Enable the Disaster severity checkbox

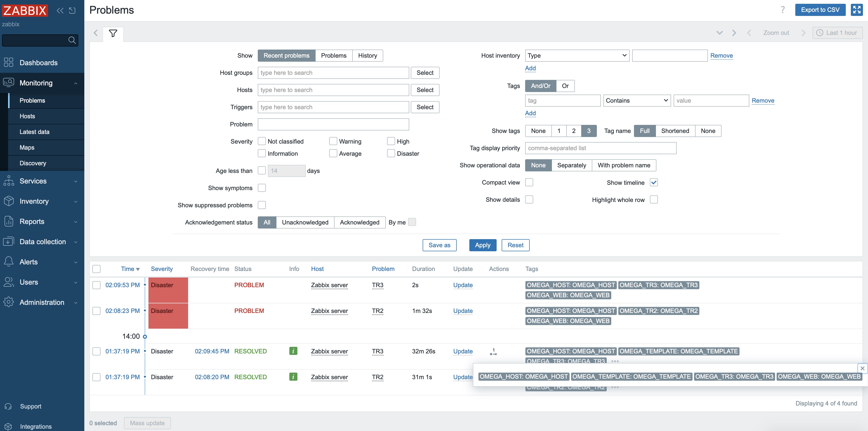(391, 153)
